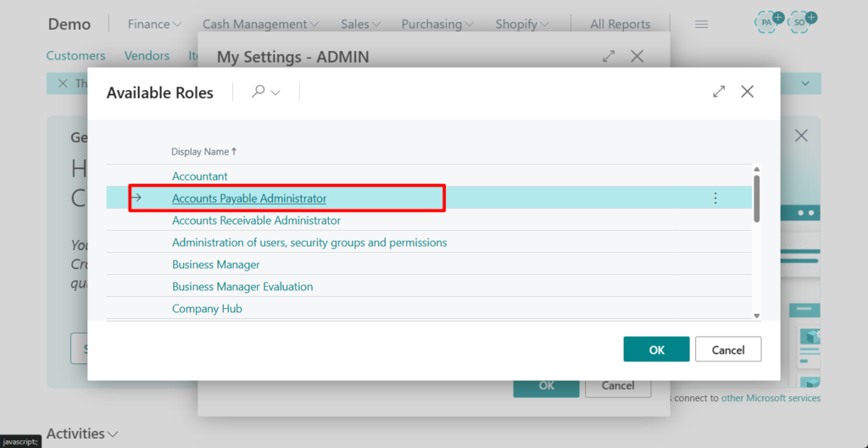The height and width of the screenshot is (448, 868).
Task: Confirm role selection with the OK button
Action: pyautogui.click(x=656, y=350)
